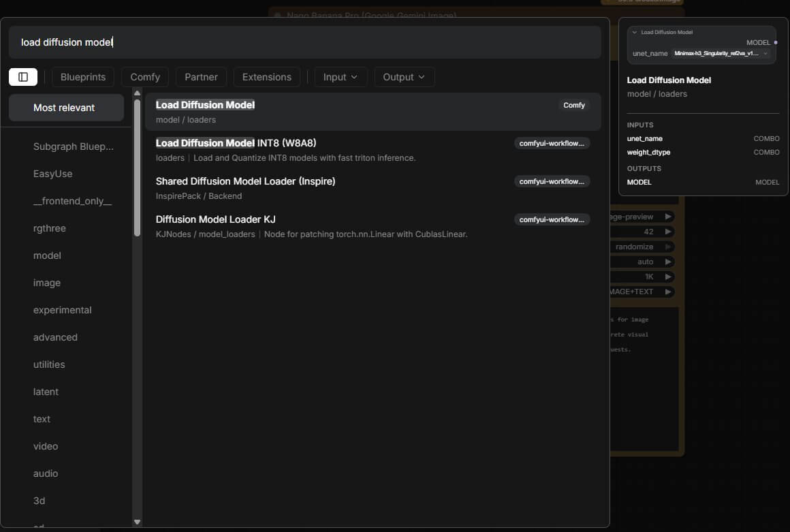790x532 pixels.
Task: Click the arrow next to 1K
Action: (668, 277)
